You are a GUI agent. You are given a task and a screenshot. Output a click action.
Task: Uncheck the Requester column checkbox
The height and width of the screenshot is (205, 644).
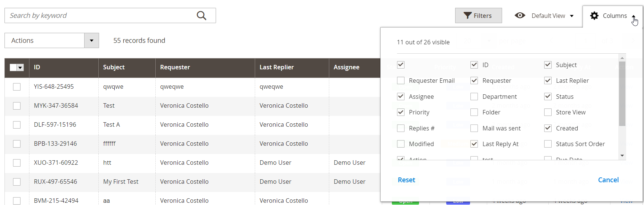(x=474, y=81)
